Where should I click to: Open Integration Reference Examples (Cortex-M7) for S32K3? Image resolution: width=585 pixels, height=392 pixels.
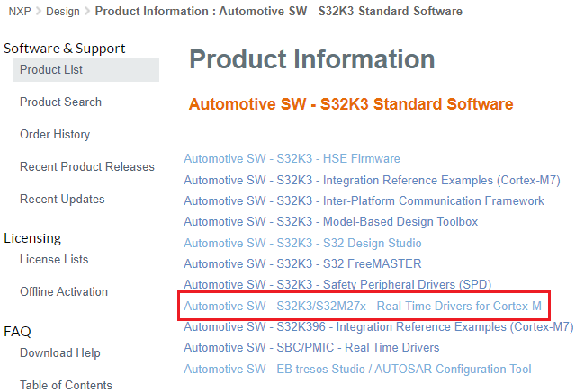click(x=372, y=180)
